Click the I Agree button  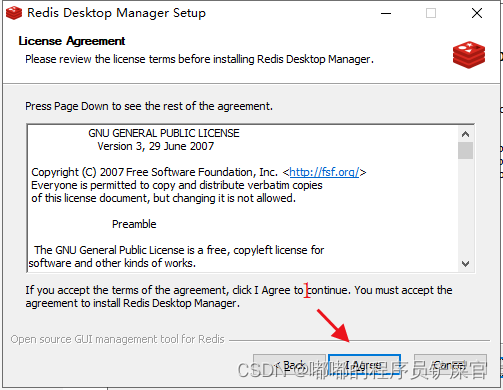coord(364,365)
